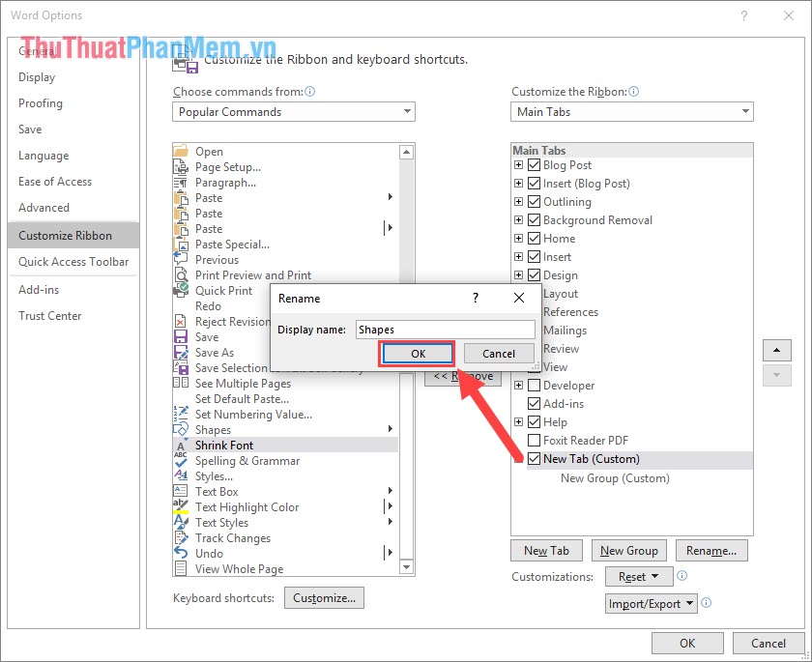The image size is (812, 662).
Task: Select Print Preview and Print icon
Action: [x=181, y=275]
